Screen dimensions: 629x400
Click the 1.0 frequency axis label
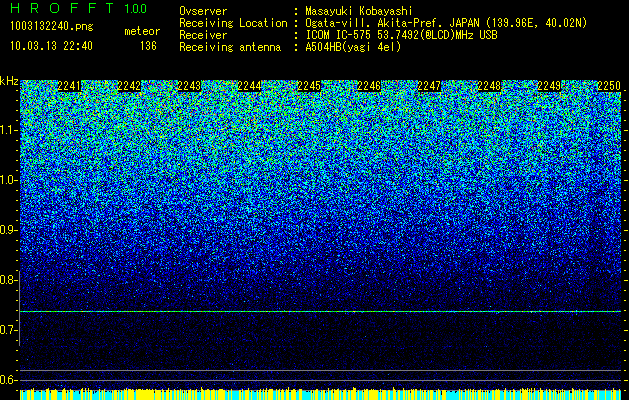tap(8, 181)
